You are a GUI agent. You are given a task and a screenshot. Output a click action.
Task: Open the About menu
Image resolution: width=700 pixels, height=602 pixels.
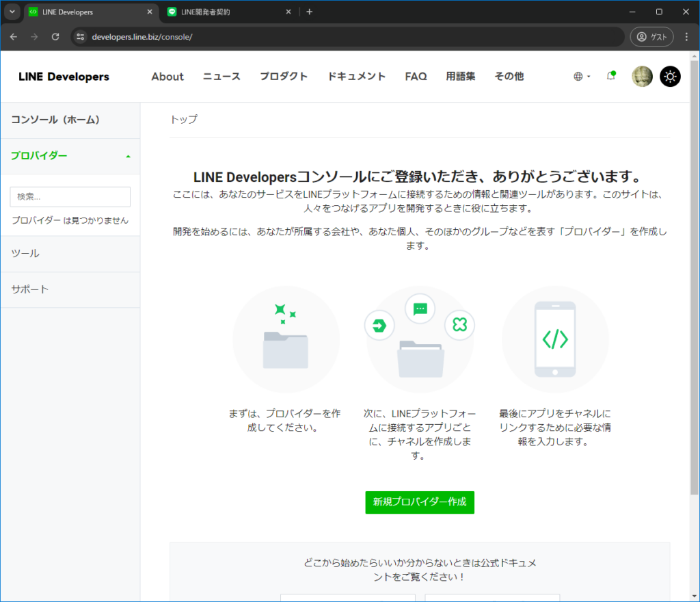point(167,77)
